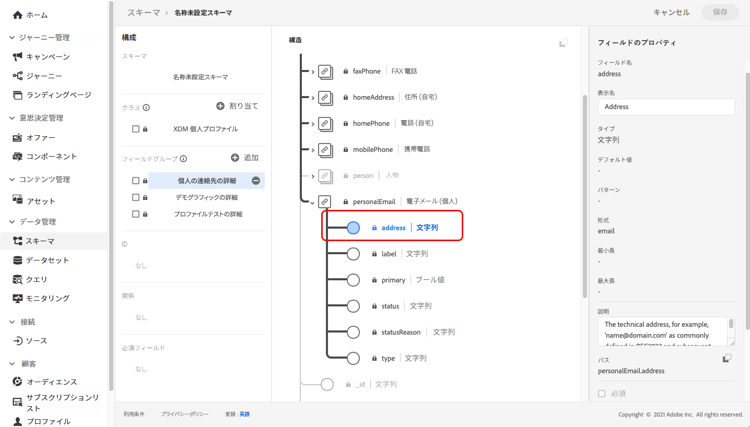Image resolution: width=750 pixels, height=427 pixels.
Task: Click the 構造 panel vertical scrollbar
Action: click(x=585, y=196)
